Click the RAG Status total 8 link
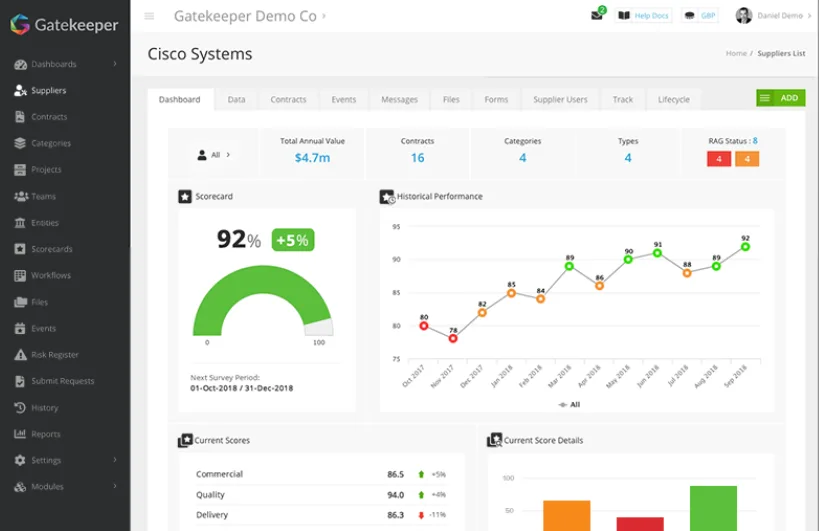The width and height of the screenshot is (819, 531). [x=755, y=141]
